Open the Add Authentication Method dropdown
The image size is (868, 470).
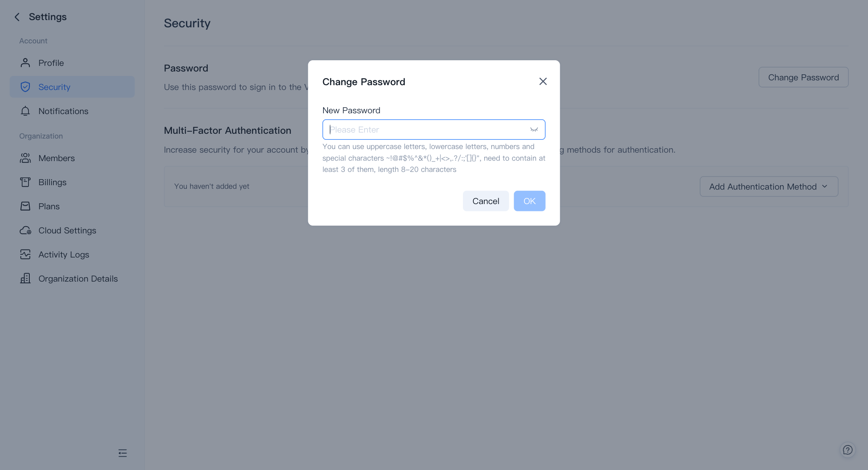tap(768, 186)
